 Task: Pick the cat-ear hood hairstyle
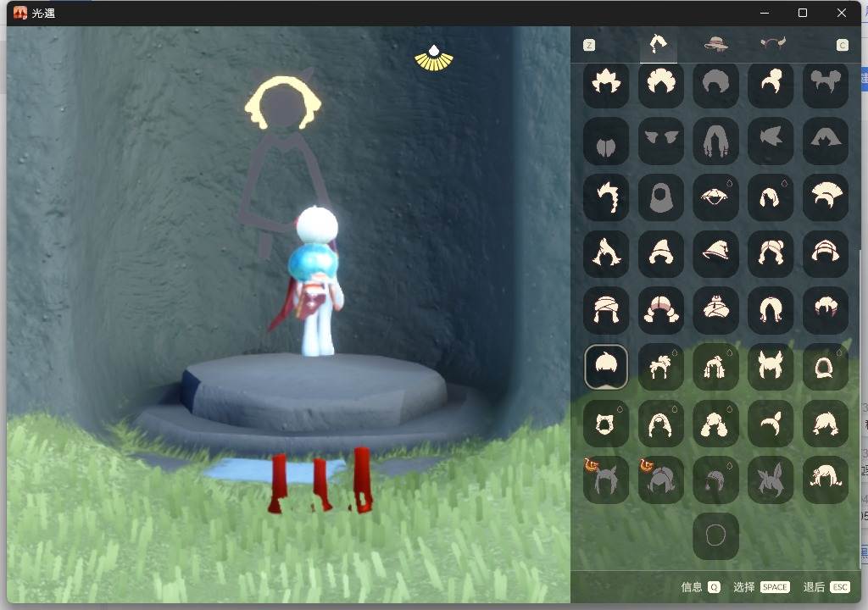(x=606, y=424)
